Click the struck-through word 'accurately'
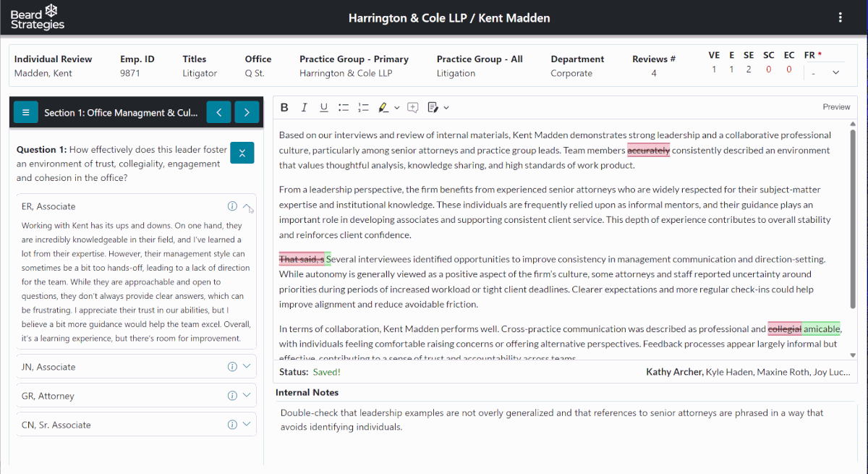Viewport: 868px width, 474px height. (649, 151)
